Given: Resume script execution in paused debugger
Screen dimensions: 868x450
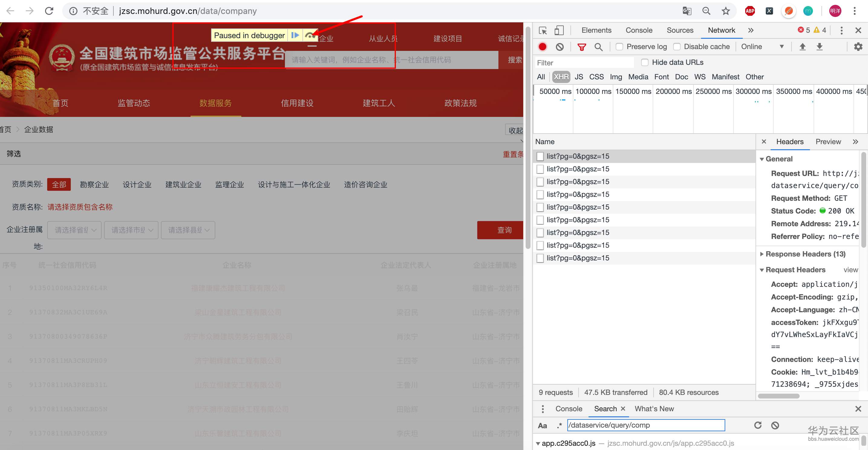Looking at the screenshot, I should click(295, 35).
